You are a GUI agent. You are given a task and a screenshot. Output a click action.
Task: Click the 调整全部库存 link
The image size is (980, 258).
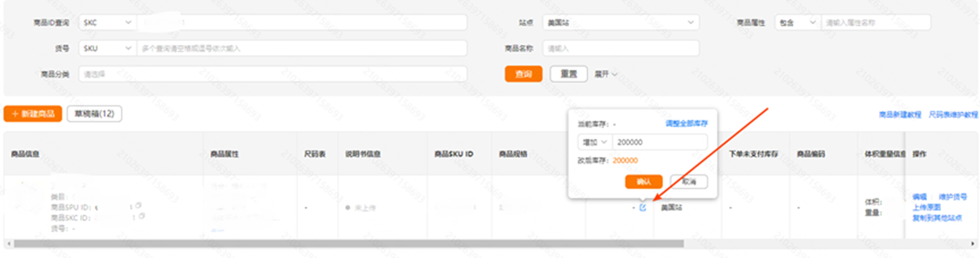686,124
